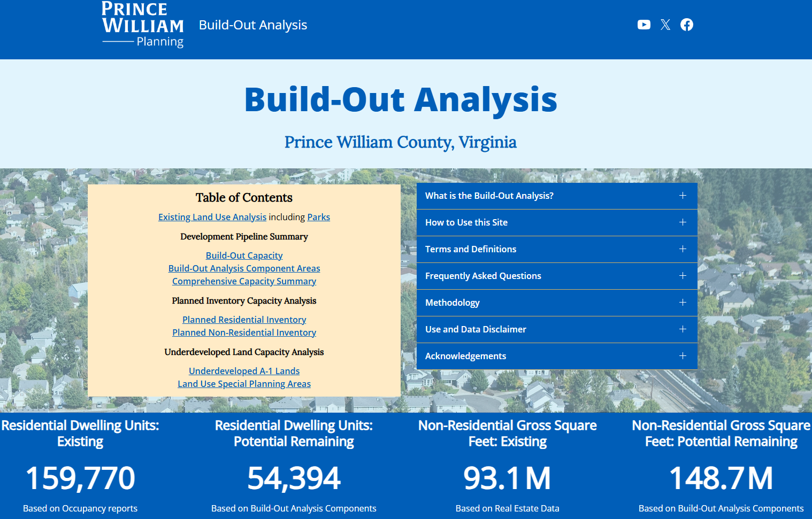Click the X (Twitter) icon
Screen dimensions: 812x519
pyautogui.click(x=665, y=25)
